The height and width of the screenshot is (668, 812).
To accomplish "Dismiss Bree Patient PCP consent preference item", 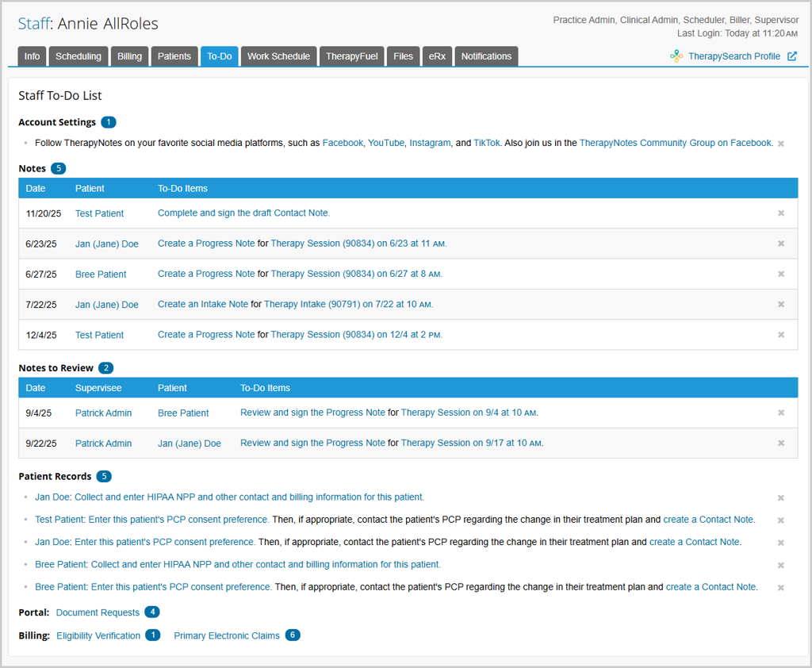I will 780,588.
